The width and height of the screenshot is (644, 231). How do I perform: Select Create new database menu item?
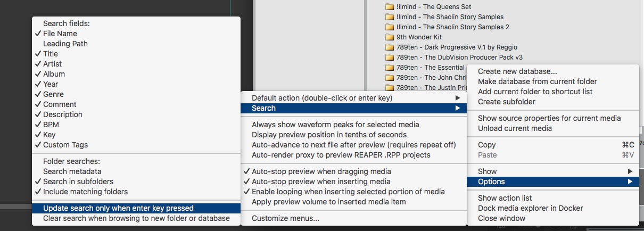pyautogui.click(x=517, y=71)
